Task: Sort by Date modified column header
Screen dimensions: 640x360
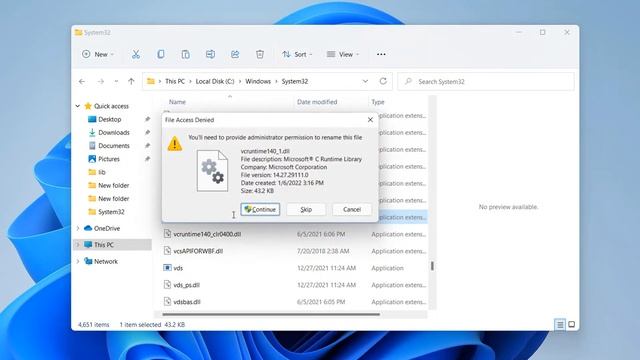Action: click(x=317, y=102)
